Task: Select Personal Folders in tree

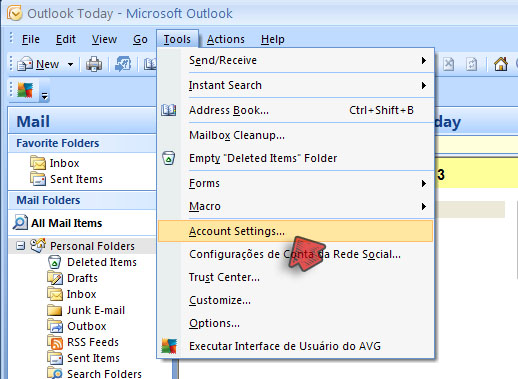Action: click(92, 246)
